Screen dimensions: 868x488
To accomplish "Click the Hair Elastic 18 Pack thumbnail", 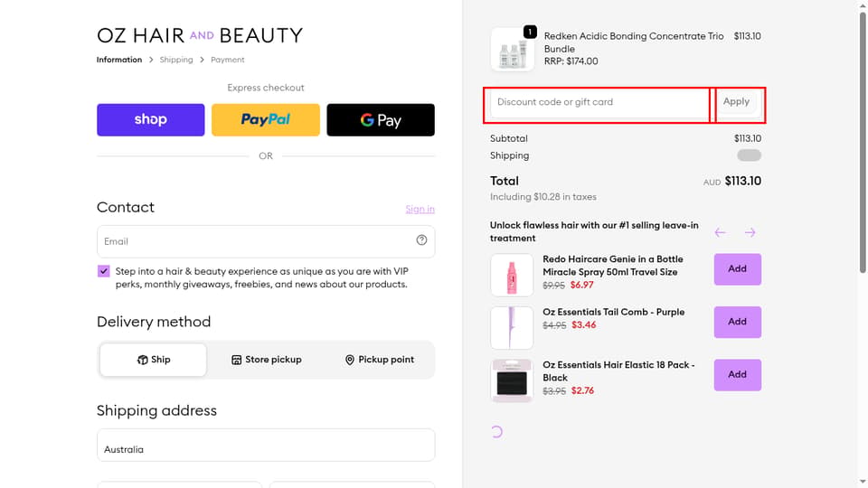I will (x=512, y=380).
